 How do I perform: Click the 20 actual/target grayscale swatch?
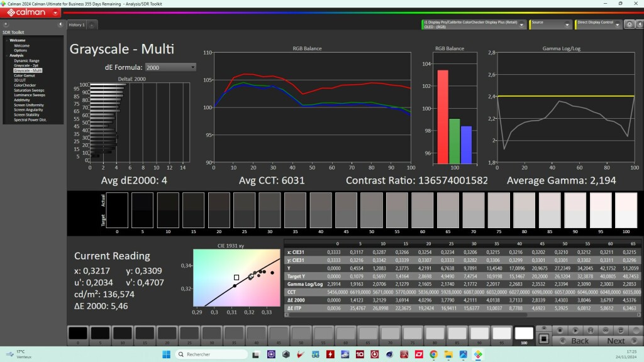(x=219, y=210)
